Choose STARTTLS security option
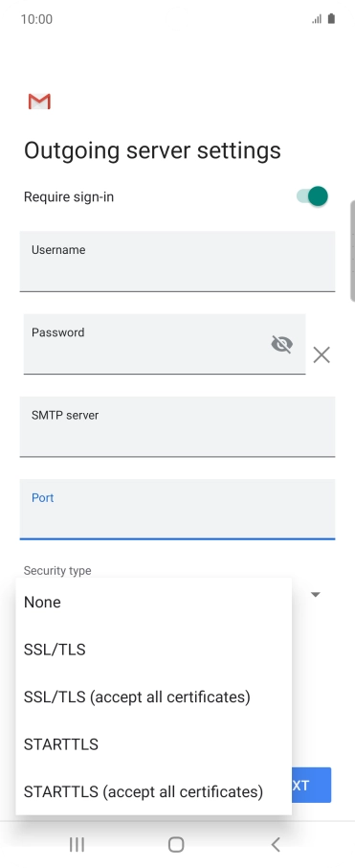This screenshot has height=868, width=355. [154, 744]
